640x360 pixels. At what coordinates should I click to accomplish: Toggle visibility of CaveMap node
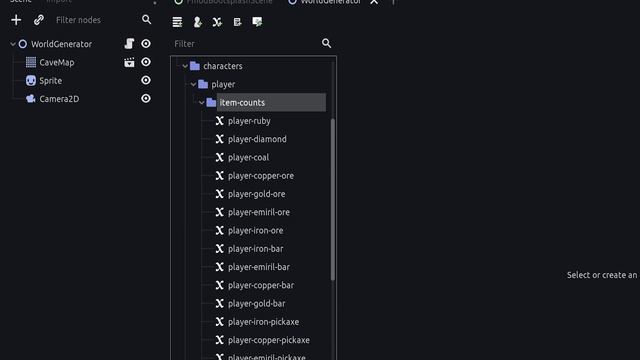pos(146,62)
